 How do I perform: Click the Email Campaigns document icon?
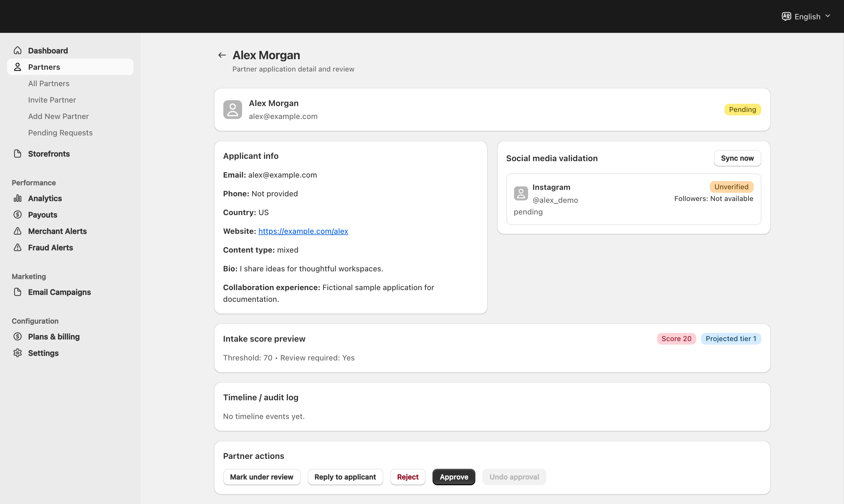(18, 292)
